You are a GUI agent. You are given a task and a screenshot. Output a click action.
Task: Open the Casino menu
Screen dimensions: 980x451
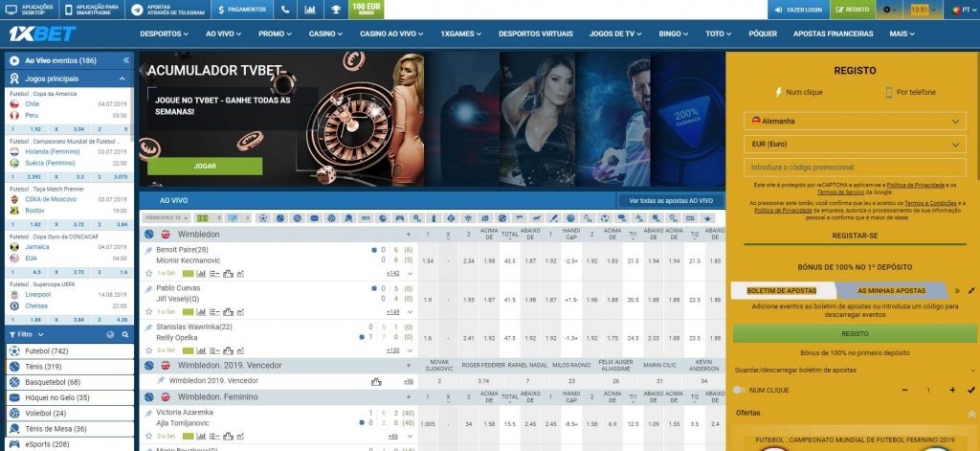tap(325, 34)
